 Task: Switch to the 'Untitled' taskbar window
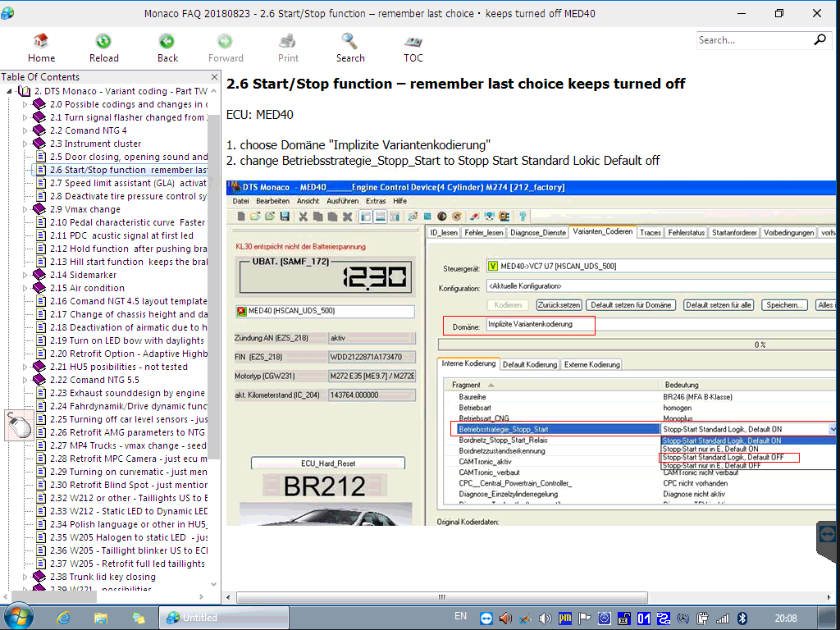[224, 618]
